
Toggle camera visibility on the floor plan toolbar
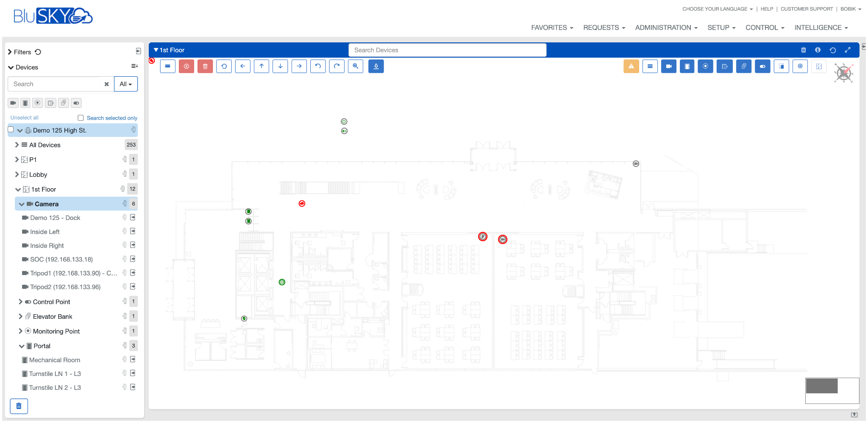669,66
